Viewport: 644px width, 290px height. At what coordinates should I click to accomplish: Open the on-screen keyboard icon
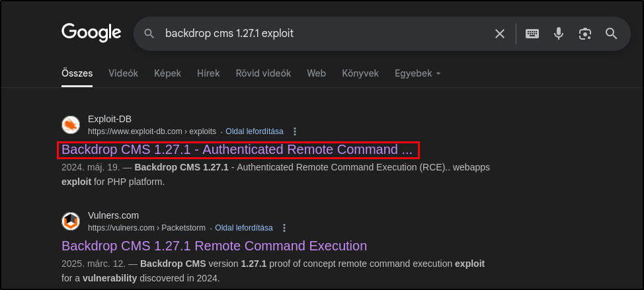[532, 34]
